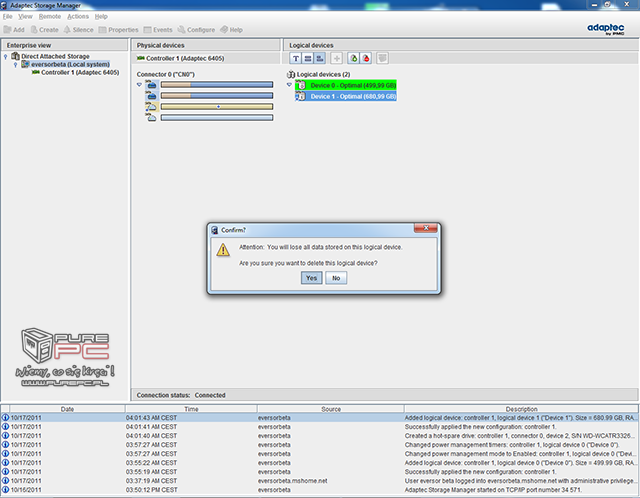This screenshot has height=498, width=640.
Task: Select the 'Created a hot-spare drive' event
Action: (x=320, y=436)
